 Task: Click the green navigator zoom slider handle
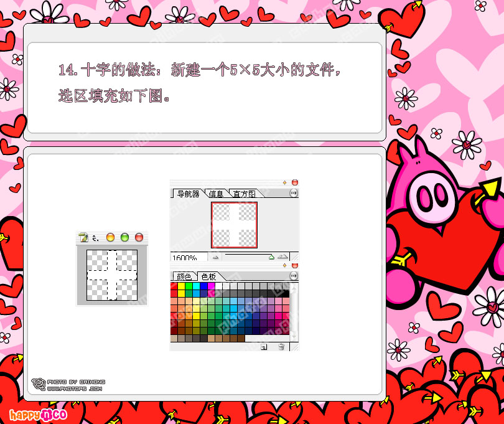click(271, 257)
